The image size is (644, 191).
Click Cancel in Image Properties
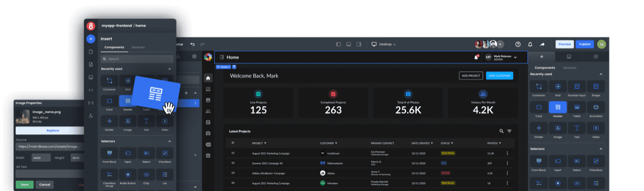[44, 184]
